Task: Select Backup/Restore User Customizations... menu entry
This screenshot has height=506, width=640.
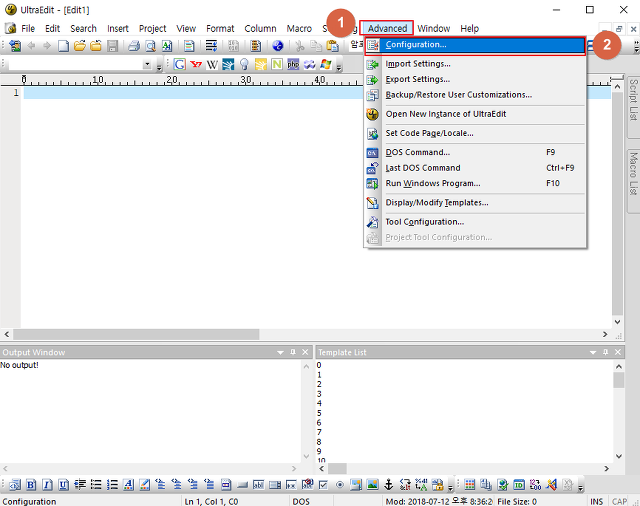Action: (x=475, y=95)
